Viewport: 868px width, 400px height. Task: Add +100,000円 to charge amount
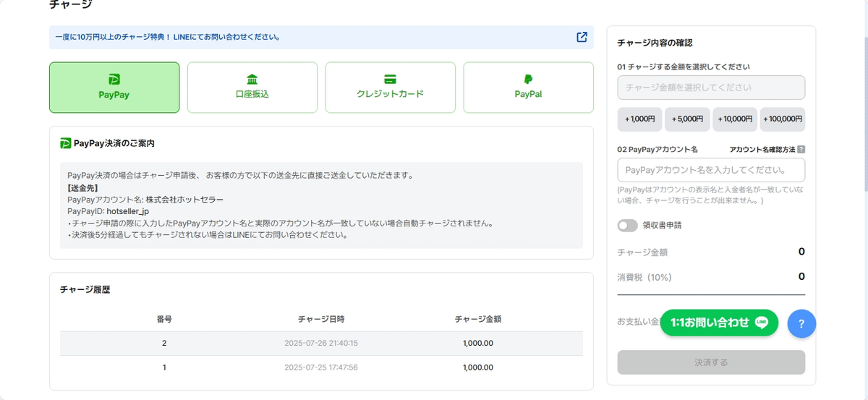pos(783,119)
